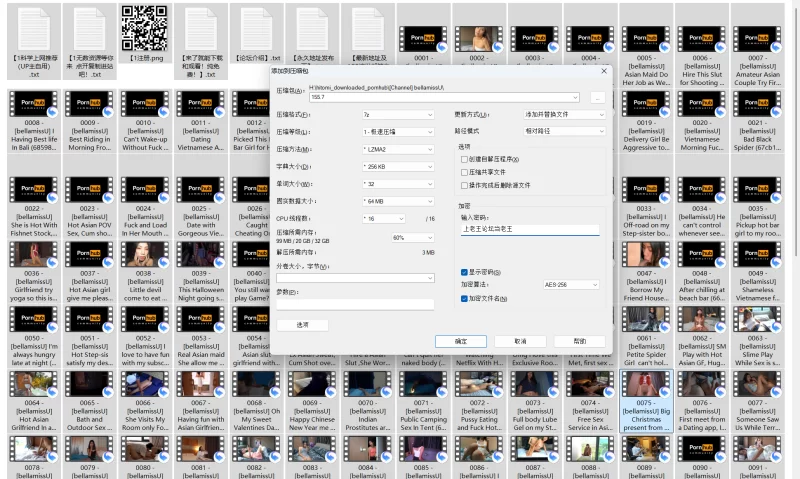Enable the 创建自解压程序 checkbox
Image resolution: width=800 pixels, height=479 pixels.
463,159
